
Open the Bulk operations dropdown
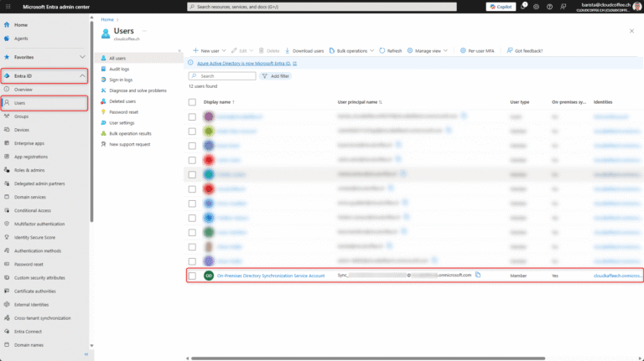pos(351,51)
